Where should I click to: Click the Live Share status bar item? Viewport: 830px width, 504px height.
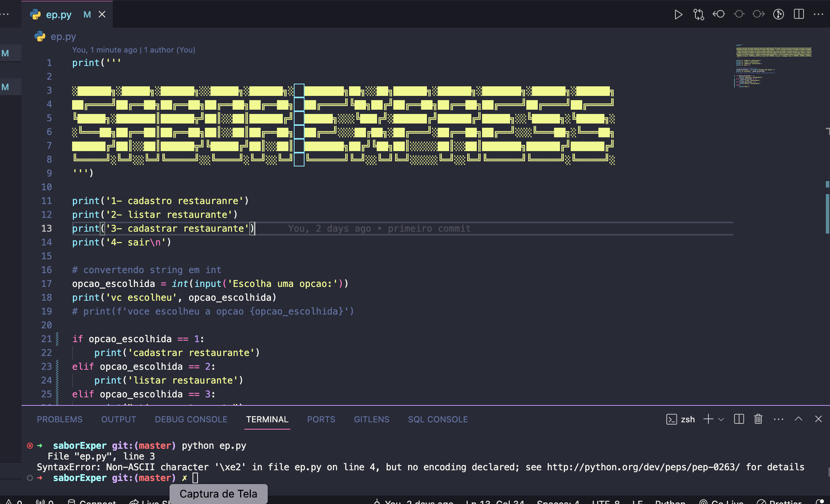pyautogui.click(x=150, y=502)
